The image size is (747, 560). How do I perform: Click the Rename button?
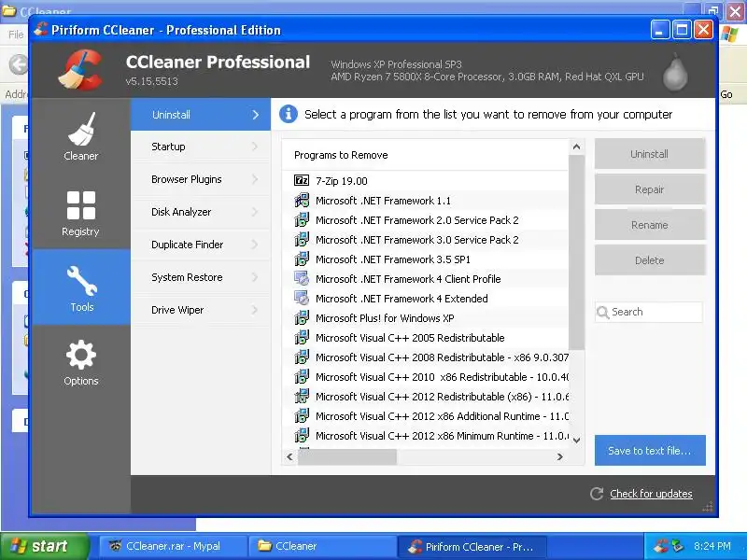point(650,225)
